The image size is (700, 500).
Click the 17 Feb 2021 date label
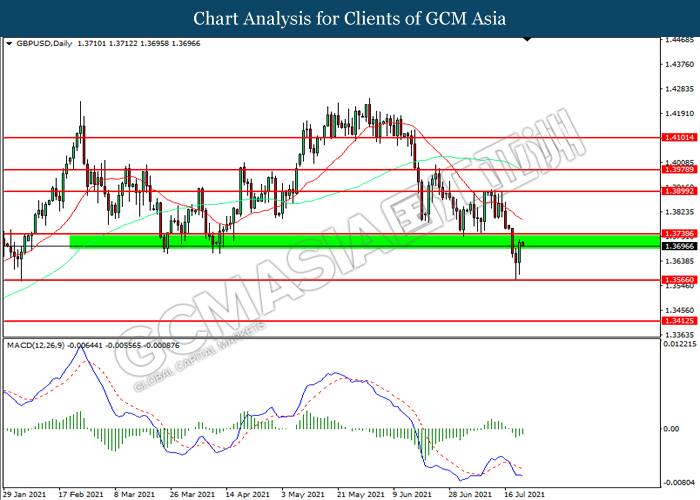(81, 494)
